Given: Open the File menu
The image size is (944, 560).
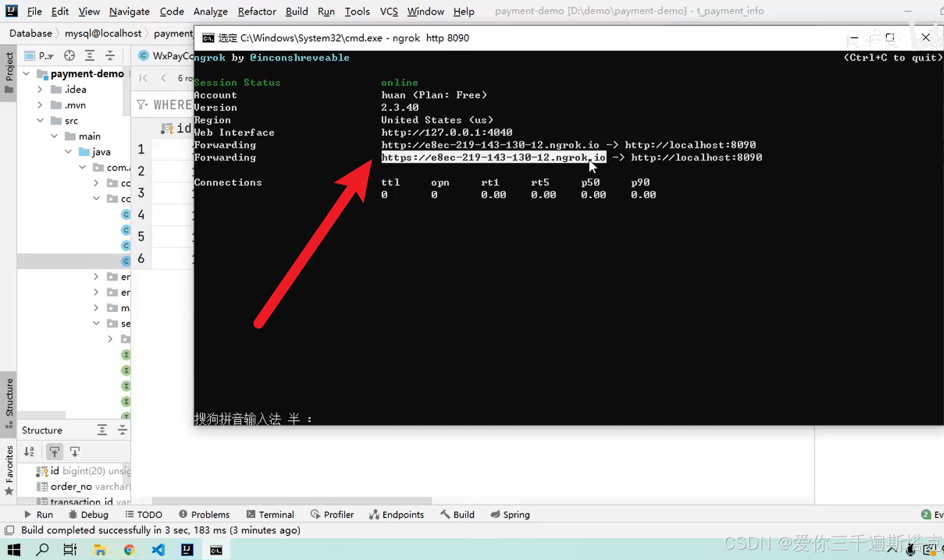Looking at the screenshot, I should coord(34,11).
